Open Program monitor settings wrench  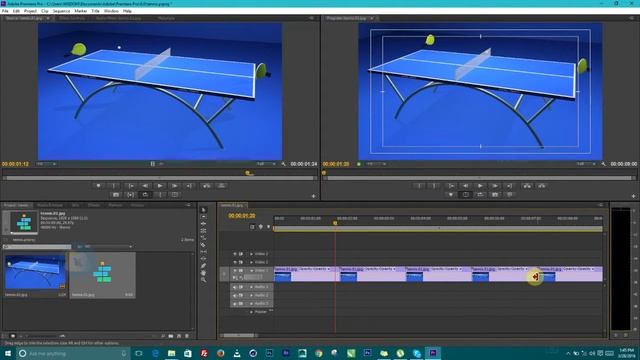coord(604,164)
